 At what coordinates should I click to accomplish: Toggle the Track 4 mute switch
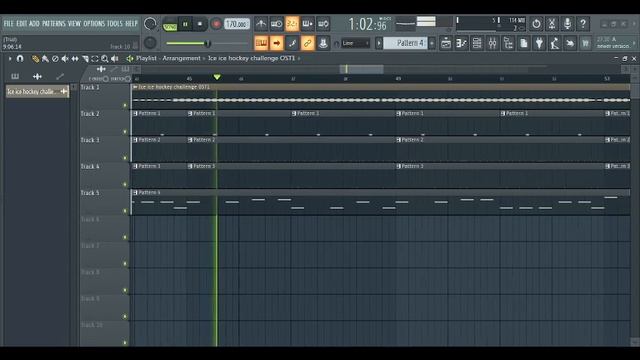pyautogui.click(x=125, y=184)
